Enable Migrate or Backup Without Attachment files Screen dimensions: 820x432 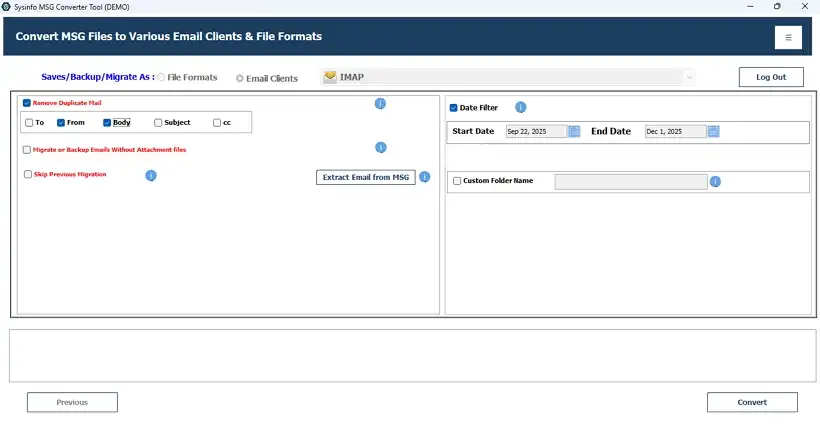pyautogui.click(x=27, y=150)
